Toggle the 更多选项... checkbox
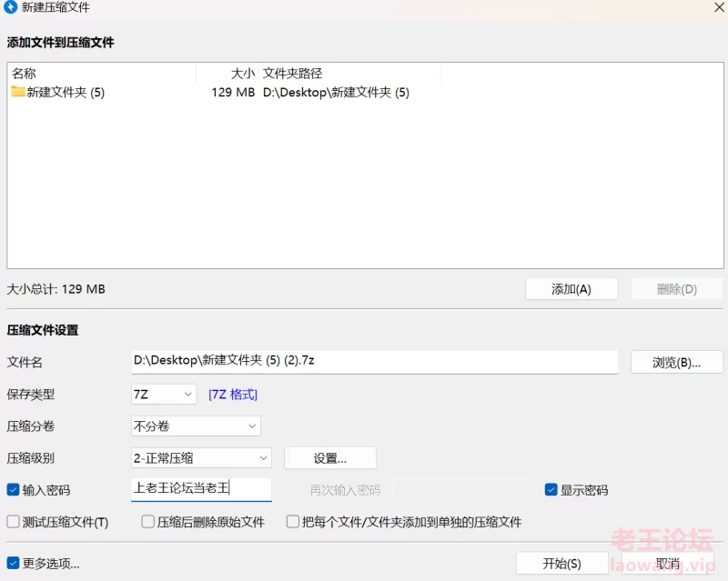 point(13,563)
